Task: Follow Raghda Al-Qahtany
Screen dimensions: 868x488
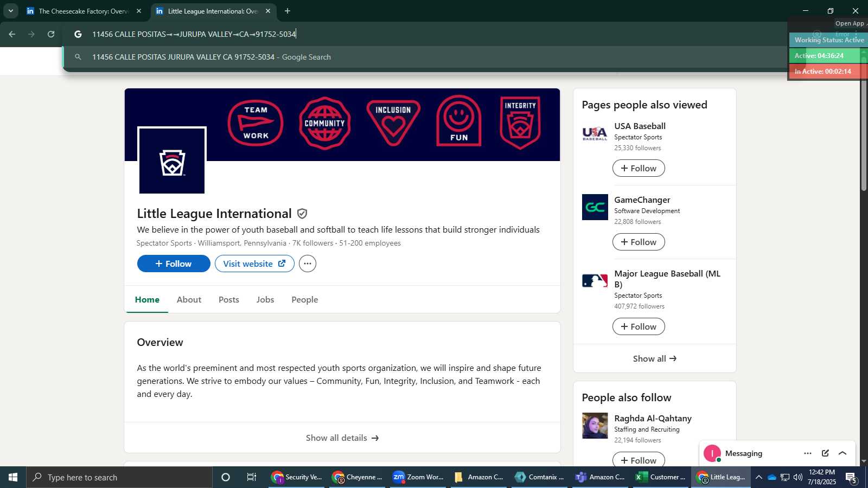Action: [x=639, y=460]
